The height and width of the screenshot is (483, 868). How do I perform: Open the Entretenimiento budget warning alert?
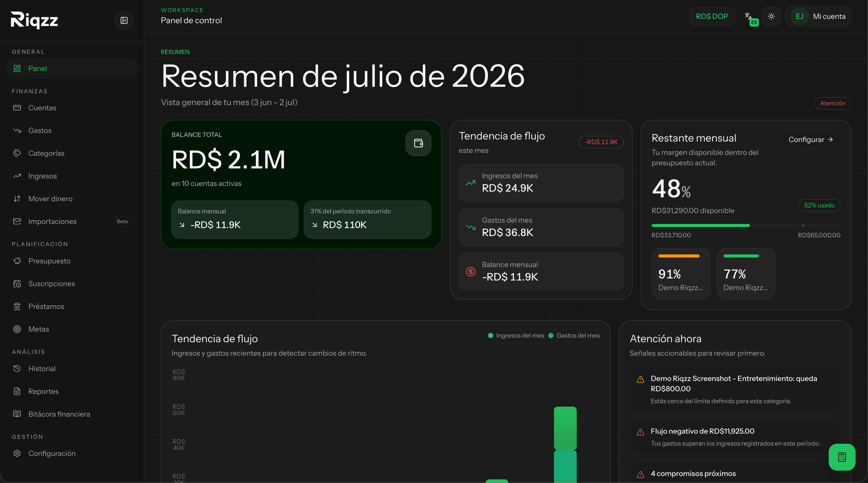point(735,389)
